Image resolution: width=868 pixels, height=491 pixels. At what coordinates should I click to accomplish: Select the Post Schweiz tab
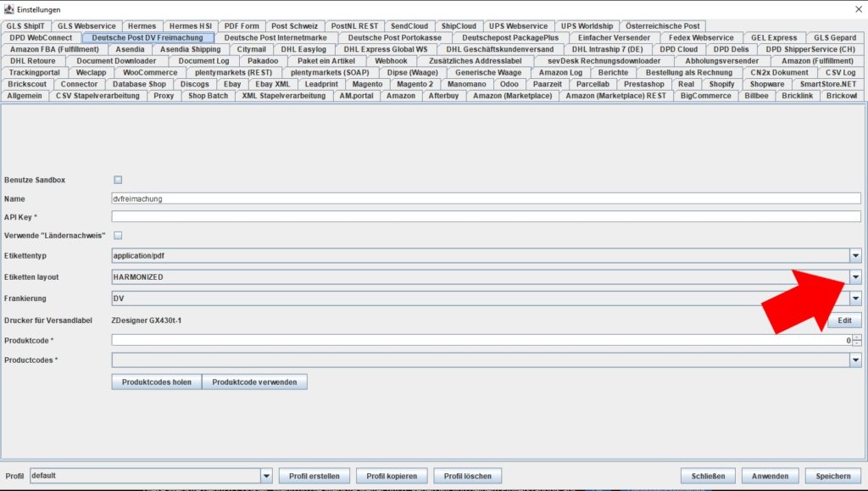pos(294,26)
